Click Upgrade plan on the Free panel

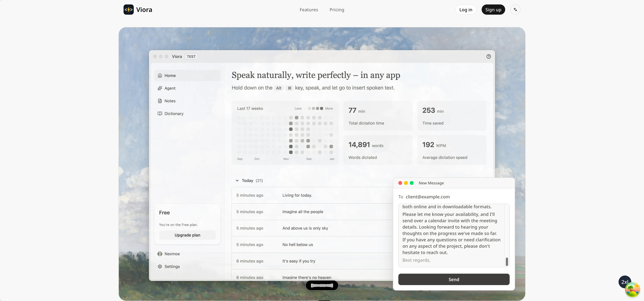[x=187, y=235]
